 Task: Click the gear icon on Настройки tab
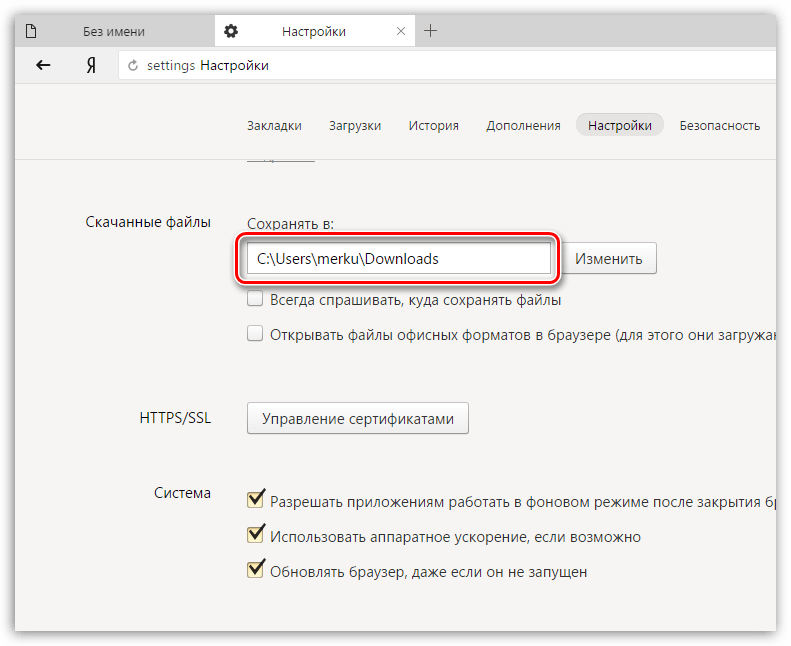(231, 31)
